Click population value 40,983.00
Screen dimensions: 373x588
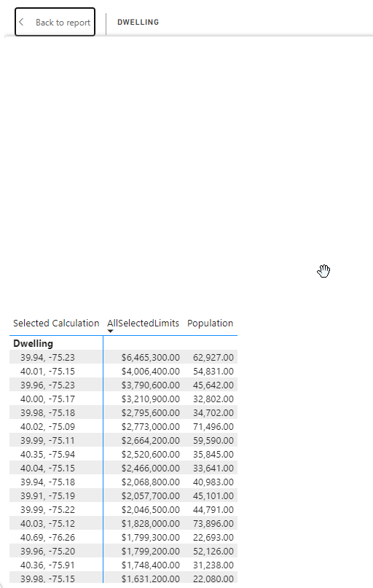(213, 482)
